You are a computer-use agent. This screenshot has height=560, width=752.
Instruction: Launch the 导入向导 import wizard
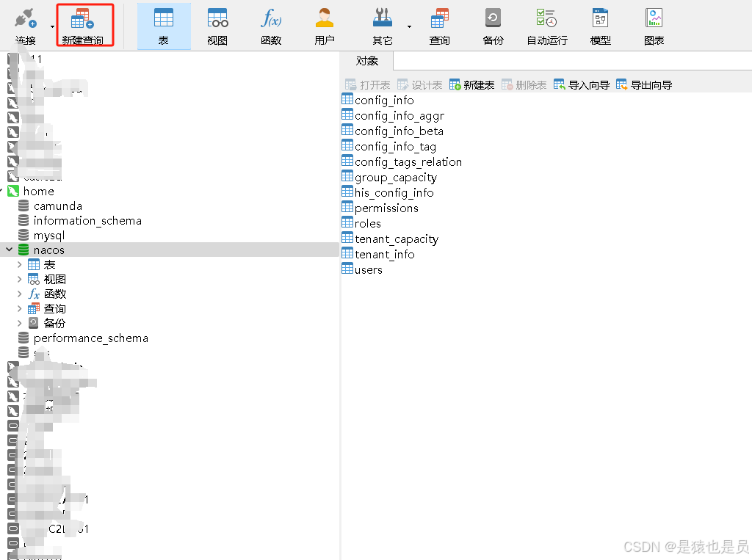pyautogui.click(x=582, y=85)
